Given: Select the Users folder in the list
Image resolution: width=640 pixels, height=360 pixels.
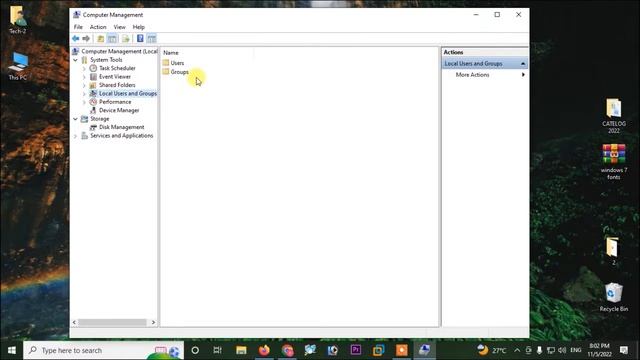Looking at the screenshot, I should 173,63.
